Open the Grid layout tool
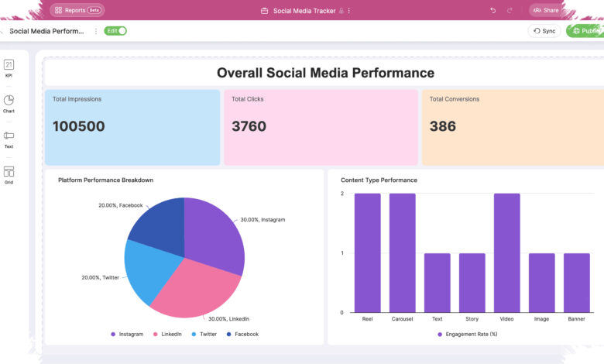The image size is (604, 364). point(9,175)
